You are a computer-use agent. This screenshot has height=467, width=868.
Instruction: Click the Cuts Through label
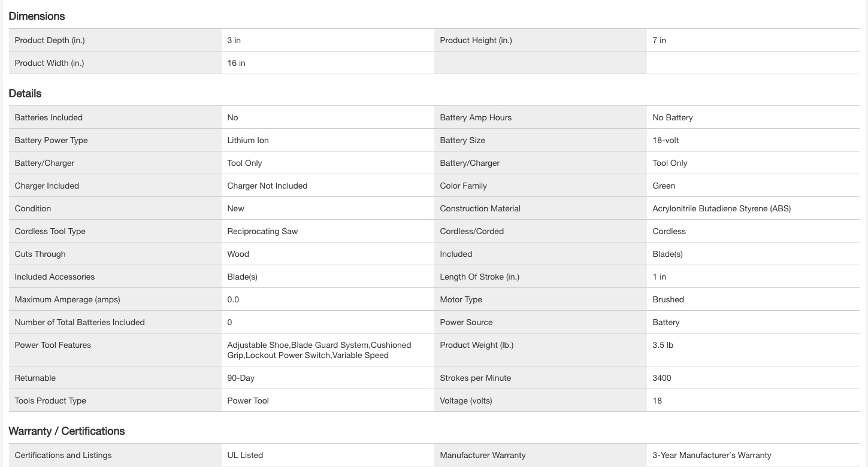point(40,254)
